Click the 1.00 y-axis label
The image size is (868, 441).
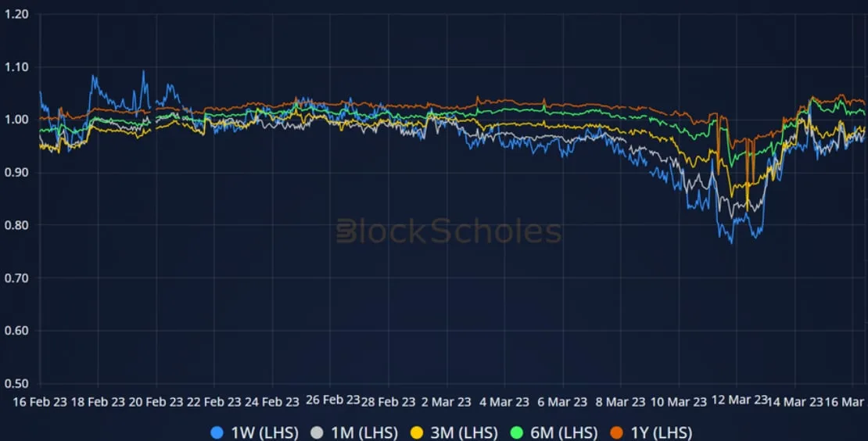click(x=16, y=120)
